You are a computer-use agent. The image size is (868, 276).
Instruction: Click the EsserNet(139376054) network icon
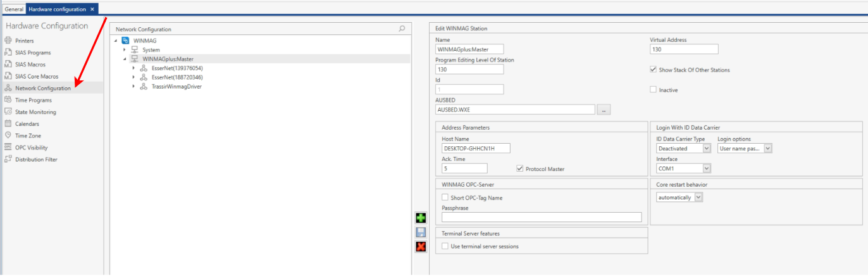click(x=144, y=68)
